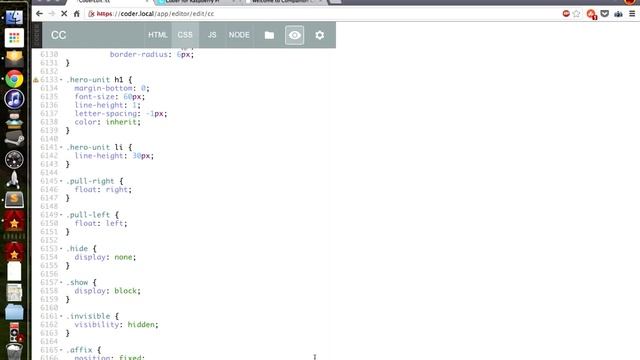Viewport: 640px width, 360px height.
Task: Click the text 'margin-bottom: 0;'
Action: tap(112, 88)
